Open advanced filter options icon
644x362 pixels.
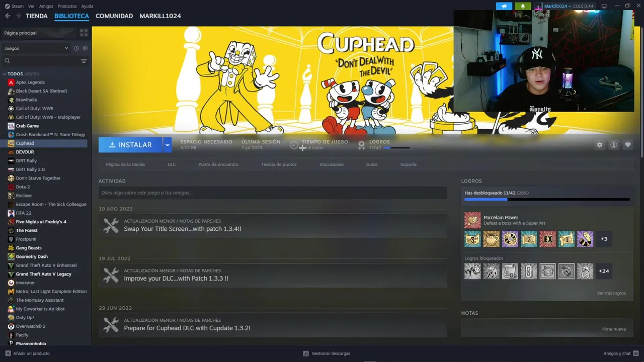click(x=84, y=61)
